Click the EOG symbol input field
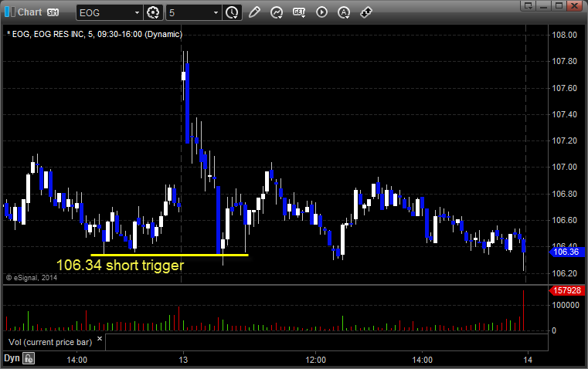This screenshot has height=369, width=588. point(105,12)
